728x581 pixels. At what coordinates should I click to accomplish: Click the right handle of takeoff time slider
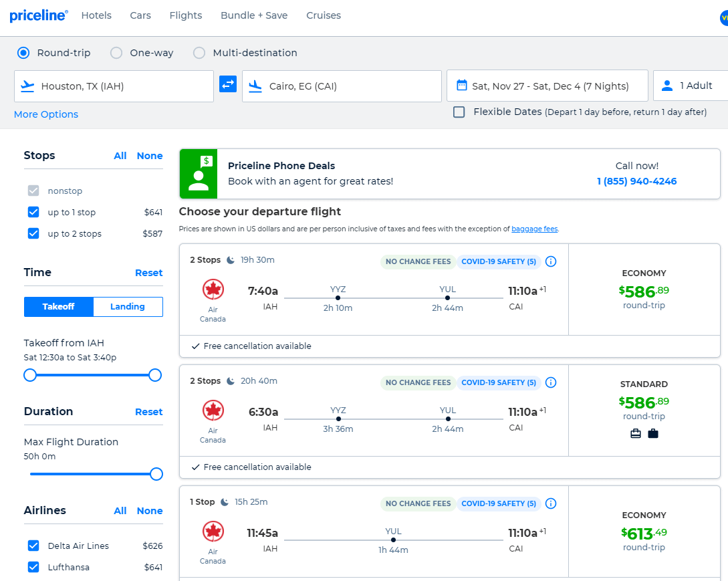pyautogui.click(x=155, y=375)
